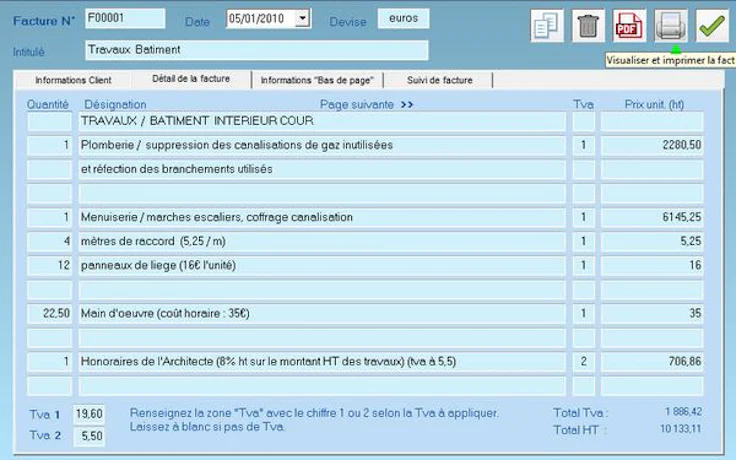This screenshot has height=460, width=736.
Task: Click the Quantité column header
Action: click(47, 105)
